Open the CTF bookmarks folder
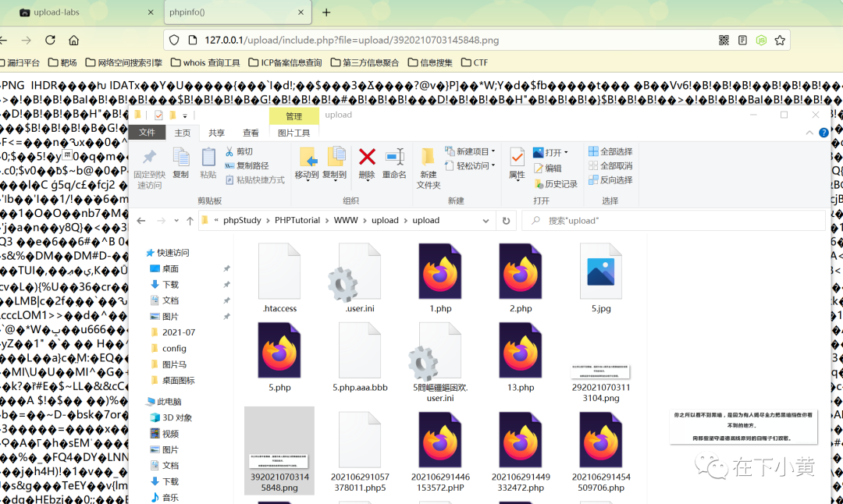Viewport: 843px width, 504px height. pyautogui.click(x=475, y=63)
